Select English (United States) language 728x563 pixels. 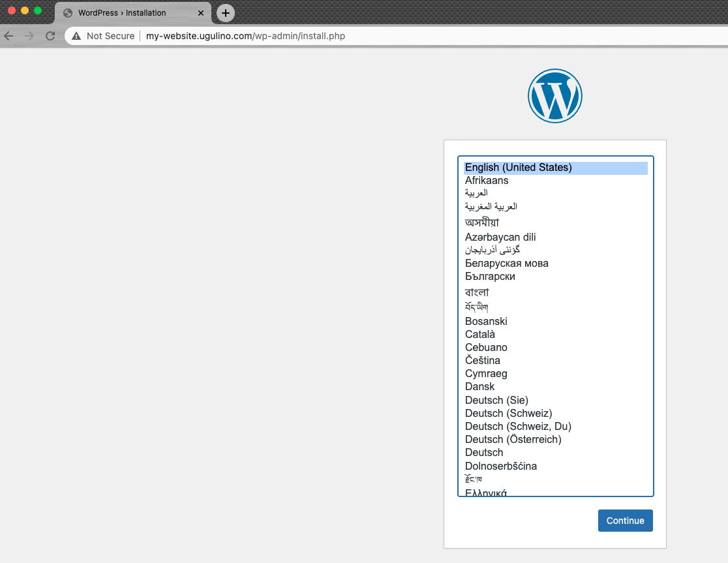click(556, 168)
